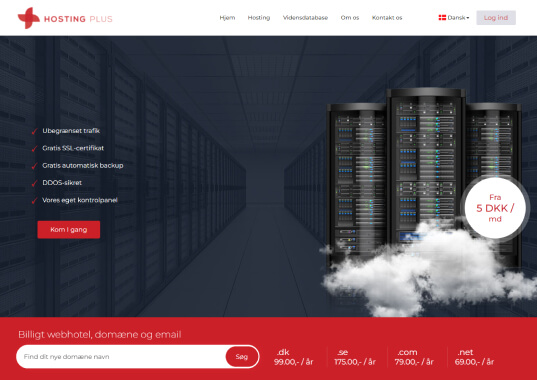Screen dimensions: 537x380
Task: Open the Dansk language dropdown
Action: click(454, 17)
